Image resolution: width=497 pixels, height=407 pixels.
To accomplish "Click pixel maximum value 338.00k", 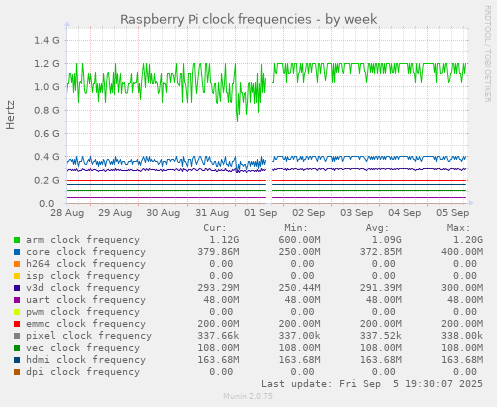I will 462,336.
